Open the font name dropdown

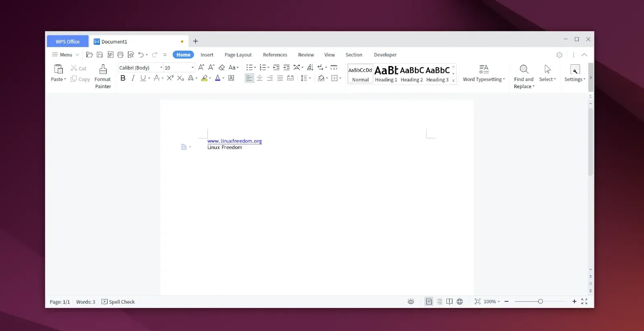pyautogui.click(x=161, y=68)
